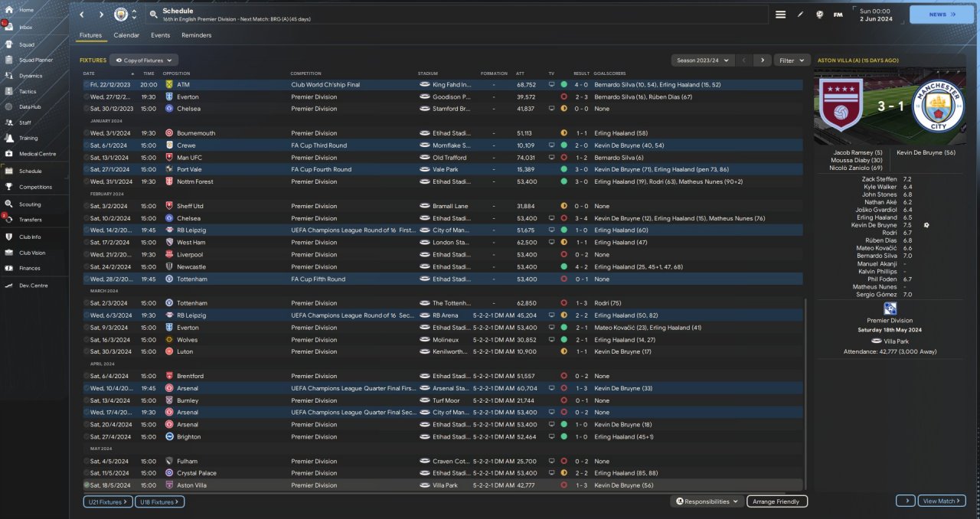
Task: Click the football help icon in top bar
Action: pos(819,15)
